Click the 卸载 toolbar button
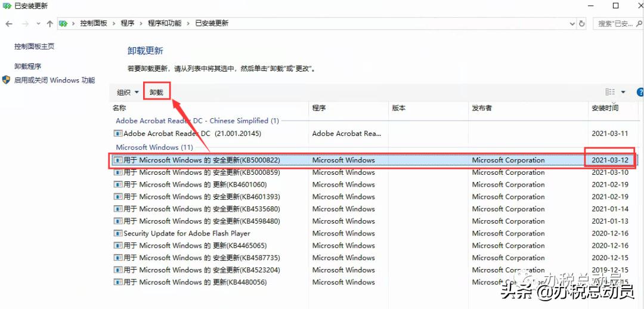This screenshot has width=644, height=309. (x=156, y=92)
